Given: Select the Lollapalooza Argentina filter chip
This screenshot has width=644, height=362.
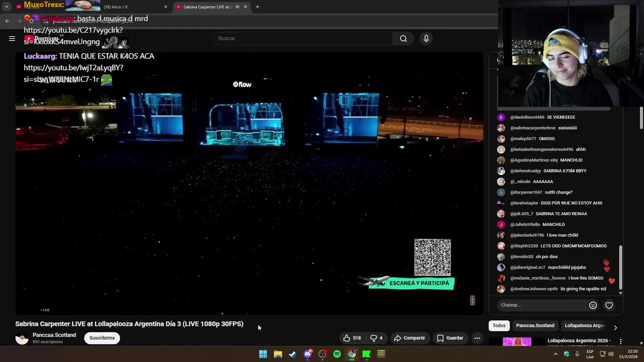Looking at the screenshot, I should pos(584,326).
